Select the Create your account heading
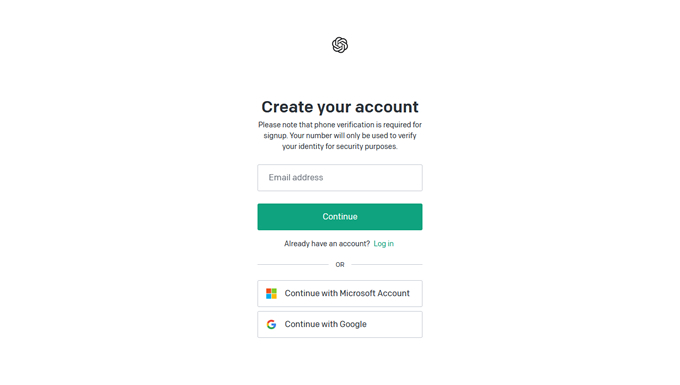The height and width of the screenshot is (385, 680). pos(340,107)
